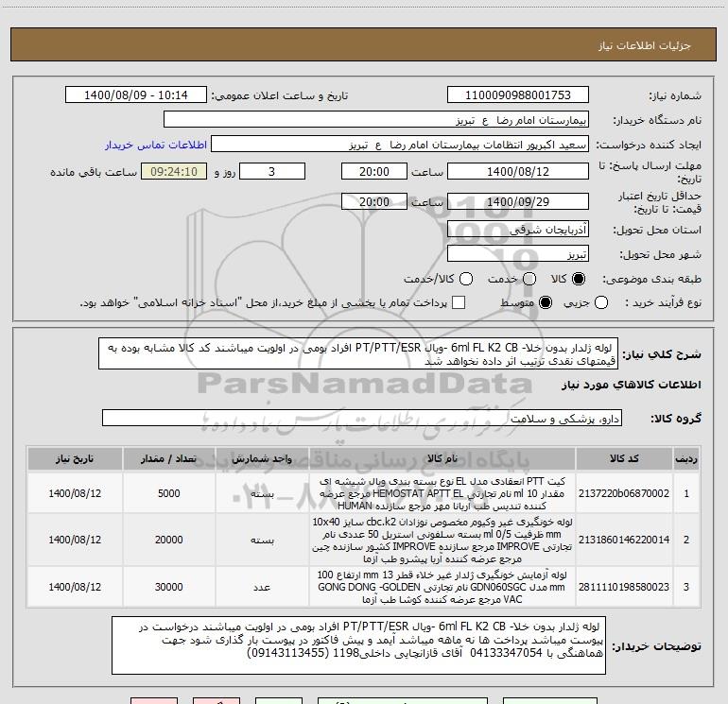Click price validity date 1400/09/29 field
The width and height of the screenshot is (728, 704).
518,201
